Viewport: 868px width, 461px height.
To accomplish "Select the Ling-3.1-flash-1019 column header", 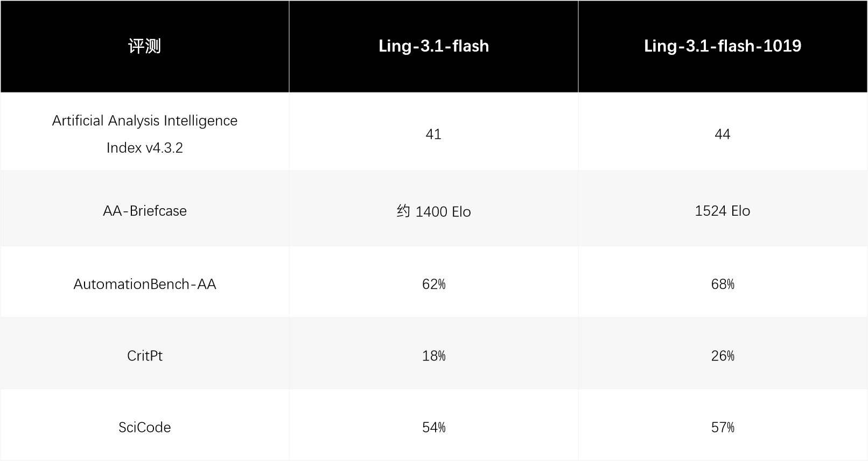I will coord(723,46).
